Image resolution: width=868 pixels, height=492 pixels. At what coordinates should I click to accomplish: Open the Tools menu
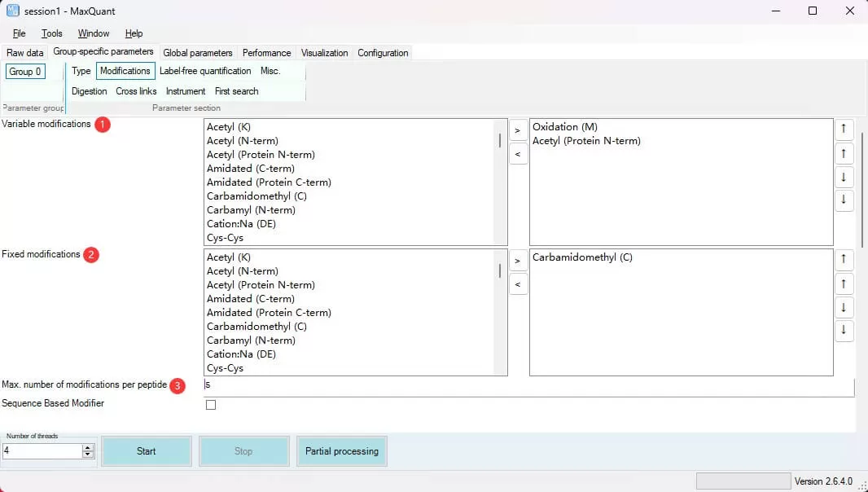click(x=52, y=33)
